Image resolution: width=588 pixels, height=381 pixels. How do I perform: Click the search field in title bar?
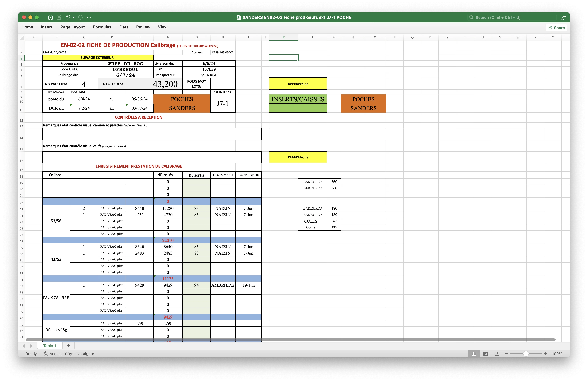tap(513, 17)
